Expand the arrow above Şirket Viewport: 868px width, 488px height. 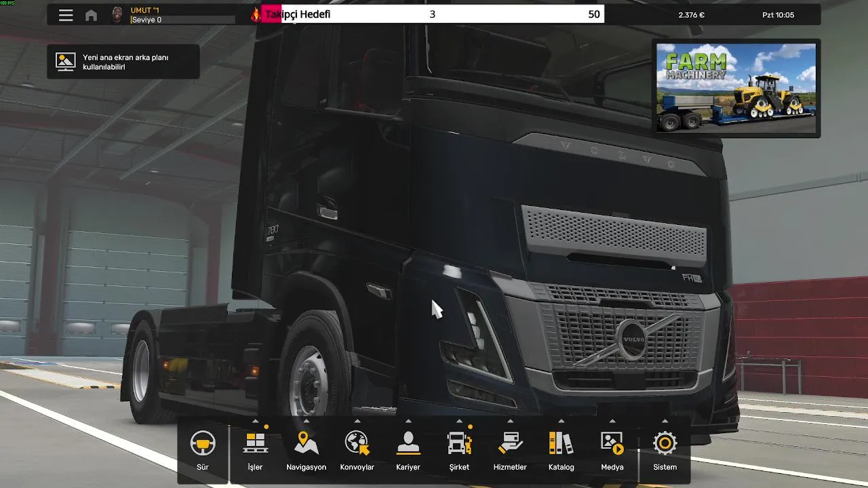[x=459, y=421]
